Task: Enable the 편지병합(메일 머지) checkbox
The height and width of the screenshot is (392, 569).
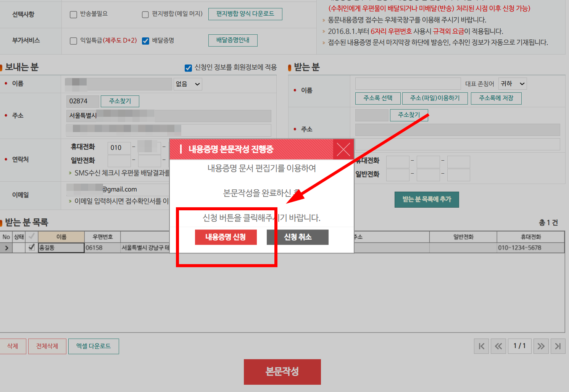Action: click(x=145, y=15)
